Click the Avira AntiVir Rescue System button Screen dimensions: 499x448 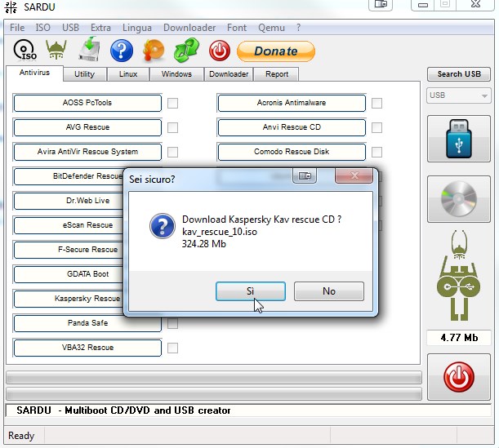click(87, 152)
